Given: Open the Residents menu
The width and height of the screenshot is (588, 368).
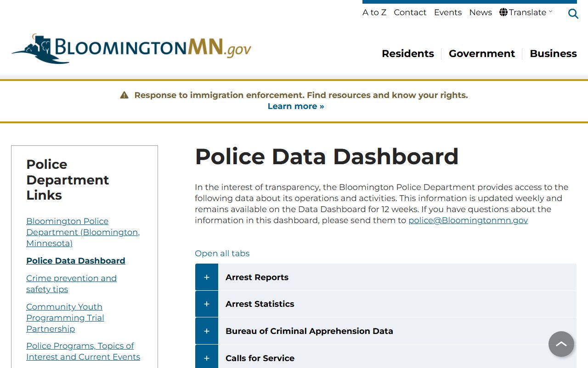Looking at the screenshot, I should pyautogui.click(x=408, y=54).
